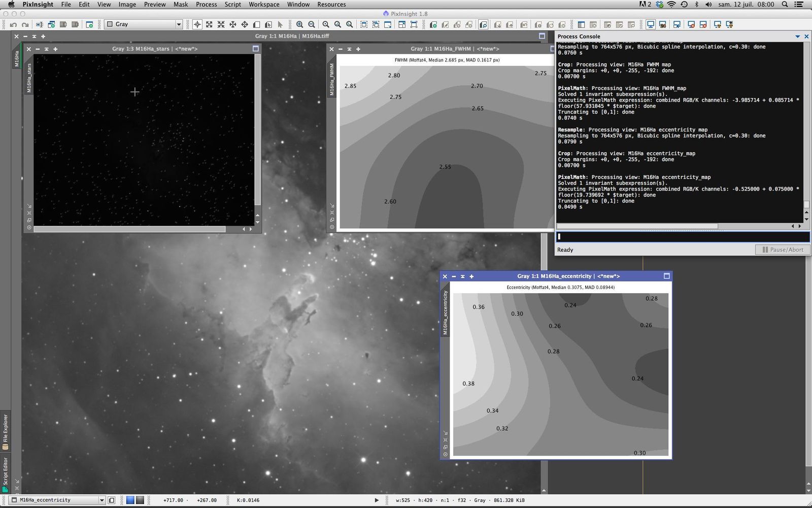Toggle the Process Console monitor icon

point(650,24)
